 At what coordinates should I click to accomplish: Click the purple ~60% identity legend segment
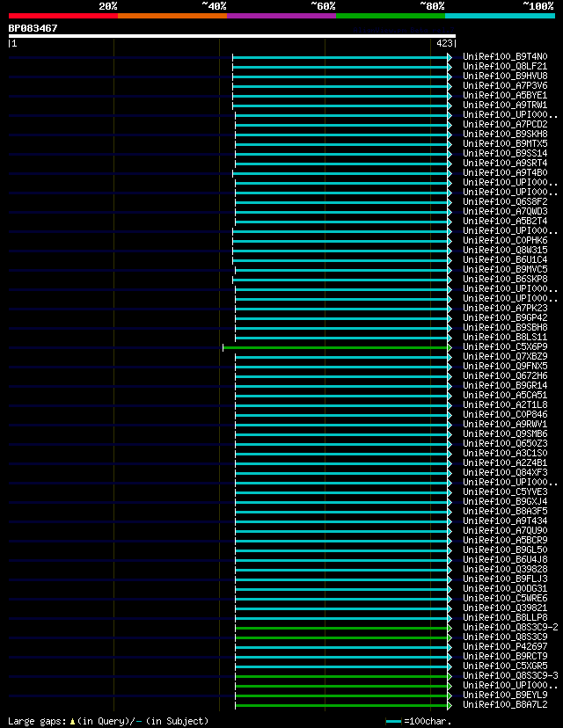tap(281, 16)
